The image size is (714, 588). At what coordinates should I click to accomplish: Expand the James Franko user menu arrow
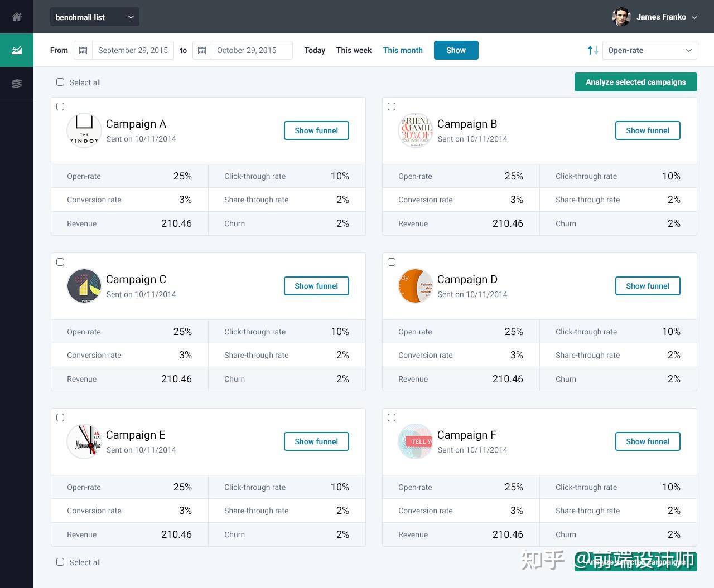click(694, 17)
